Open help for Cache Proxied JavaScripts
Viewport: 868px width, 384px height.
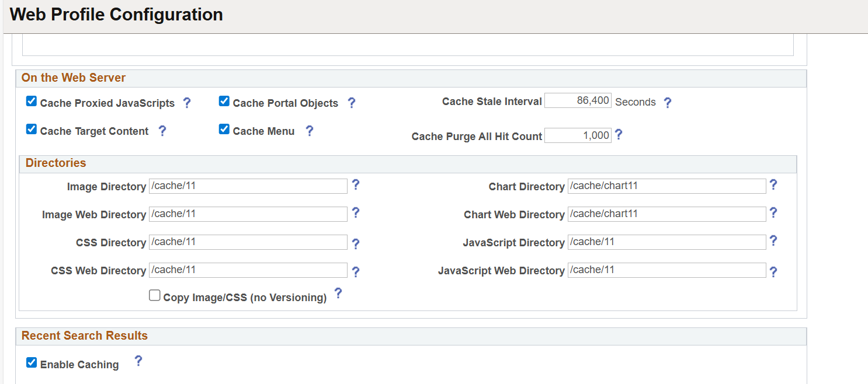187,103
